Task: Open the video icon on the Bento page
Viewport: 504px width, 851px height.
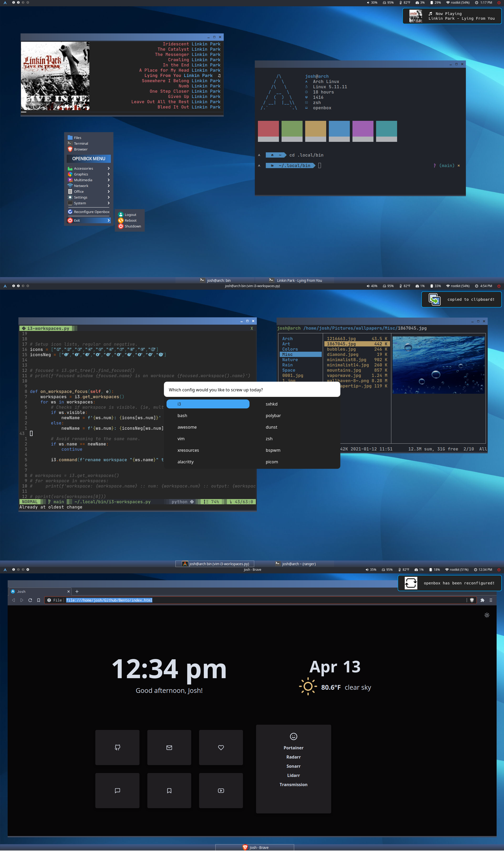Action: [221, 791]
